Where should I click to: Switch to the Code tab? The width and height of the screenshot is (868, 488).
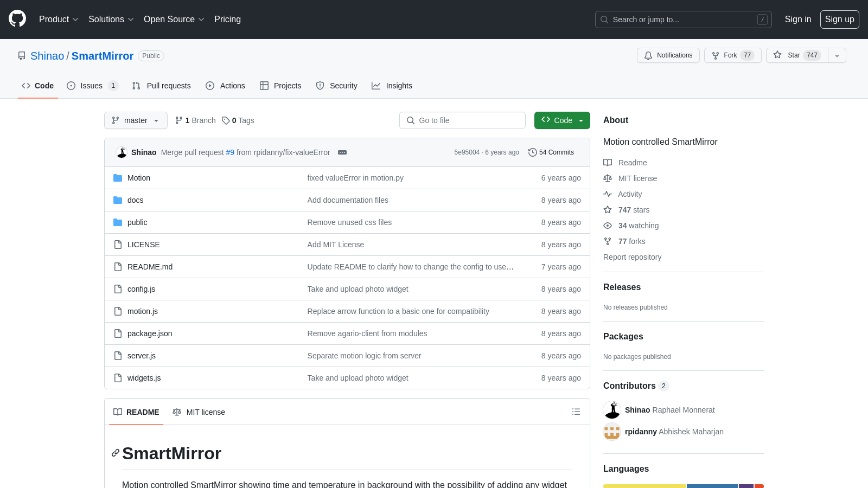point(38,86)
